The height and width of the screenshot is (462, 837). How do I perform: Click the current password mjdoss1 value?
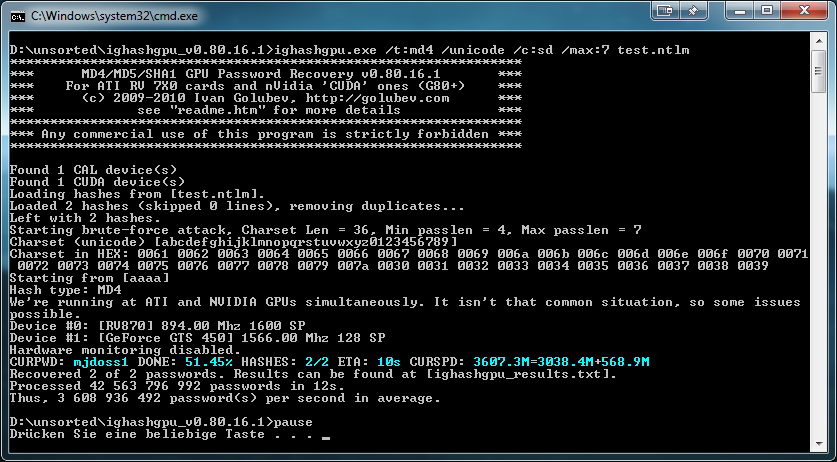pyautogui.click(x=101, y=362)
